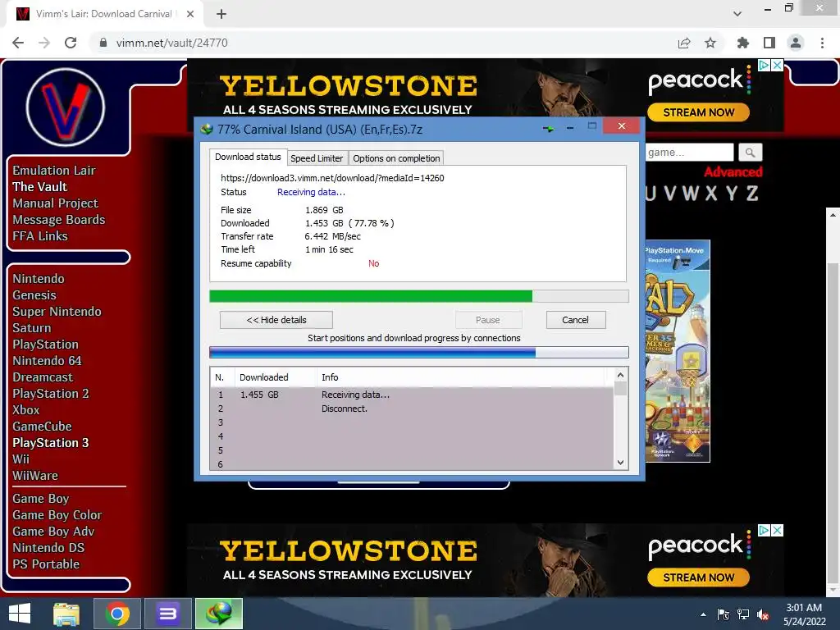Click the Pause download button
This screenshot has width=840, height=630.
(x=488, y=320)
